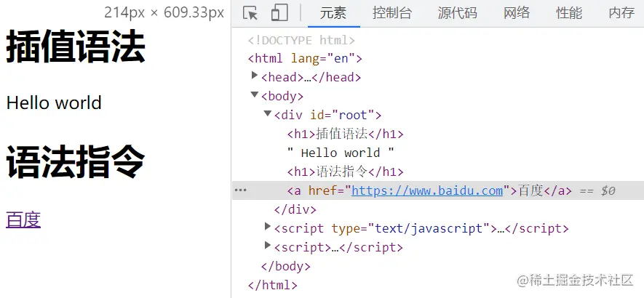Go to the 性能 tab
644x298 pixels.
click(569, 13)
